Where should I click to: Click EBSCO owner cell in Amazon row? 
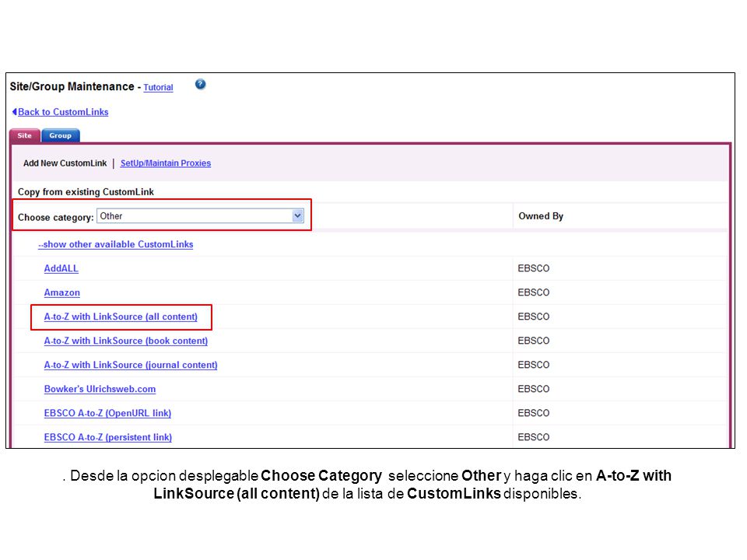(534, 292)
